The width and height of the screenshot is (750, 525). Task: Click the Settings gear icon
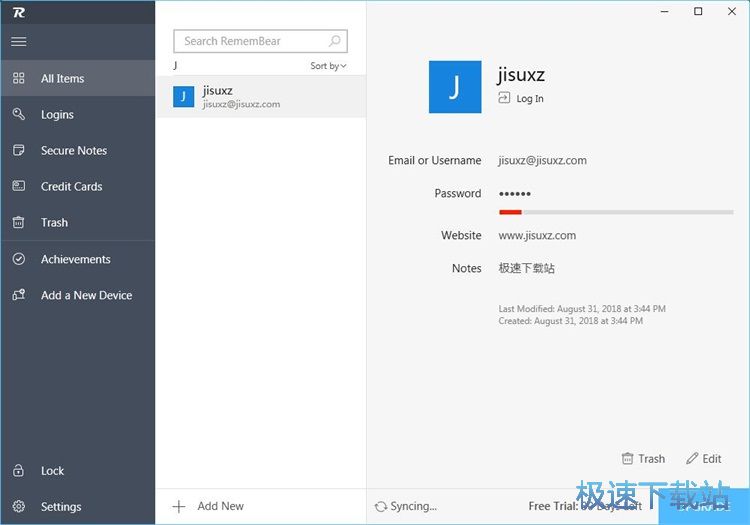click(x=19, y=506)
